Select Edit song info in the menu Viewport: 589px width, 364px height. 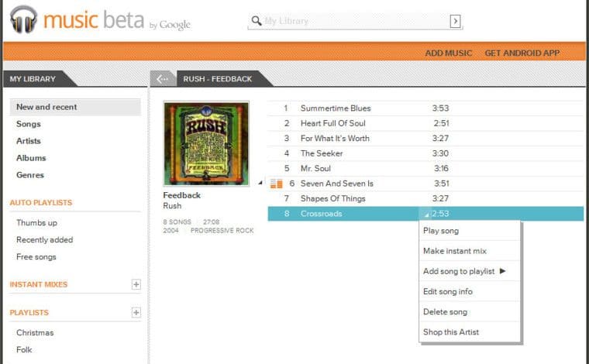470,291
